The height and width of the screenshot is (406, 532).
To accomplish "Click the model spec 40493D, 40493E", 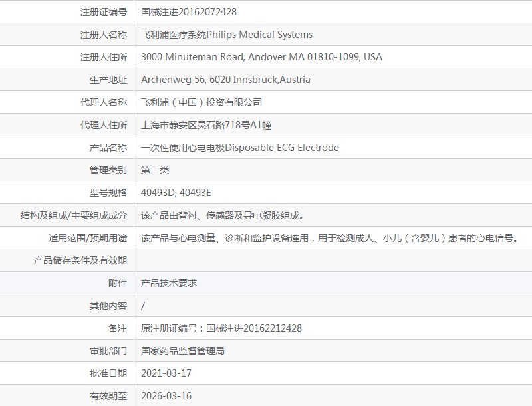I will [176, 193].
